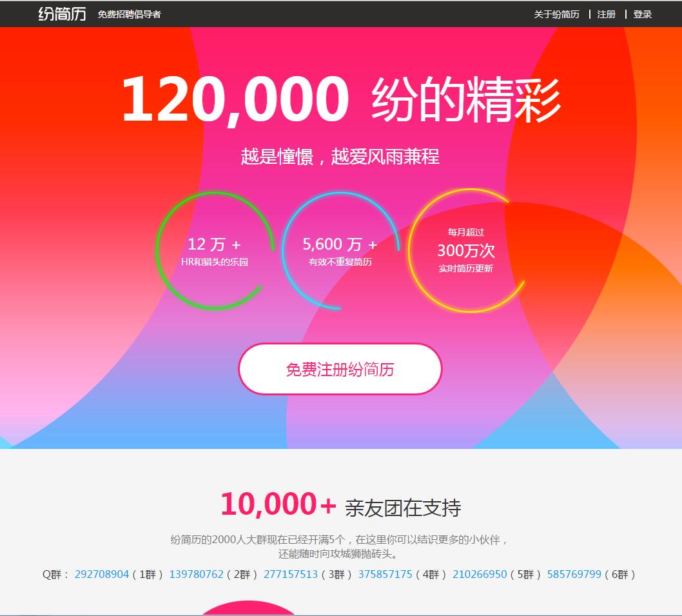Open QQ group link 585769799
682x616 pixels.
[x=574, y=574]
